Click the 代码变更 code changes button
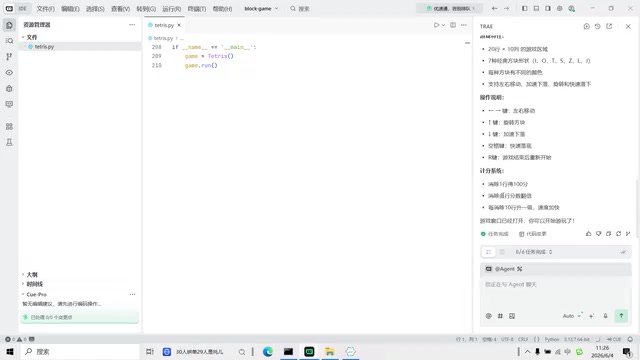Image resolution: width=640 pixels, height=360 pixels. tap(533, 234)
